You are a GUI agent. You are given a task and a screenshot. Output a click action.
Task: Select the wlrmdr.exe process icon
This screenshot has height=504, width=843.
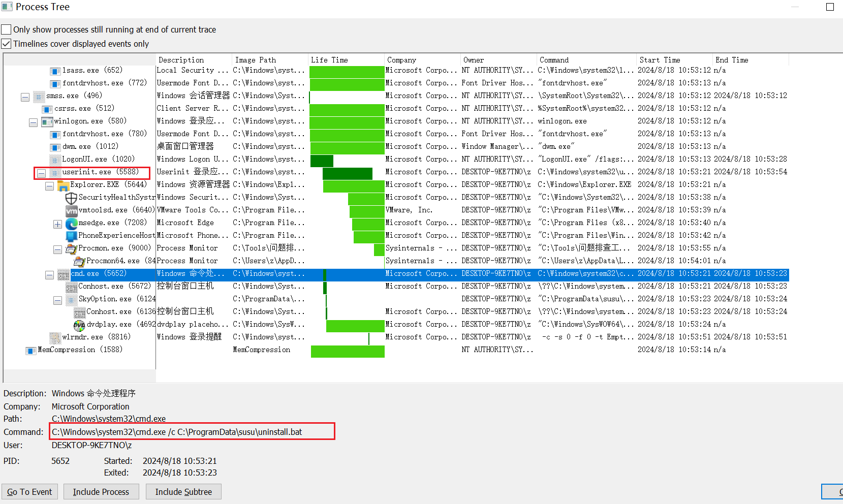pos(55,337)
